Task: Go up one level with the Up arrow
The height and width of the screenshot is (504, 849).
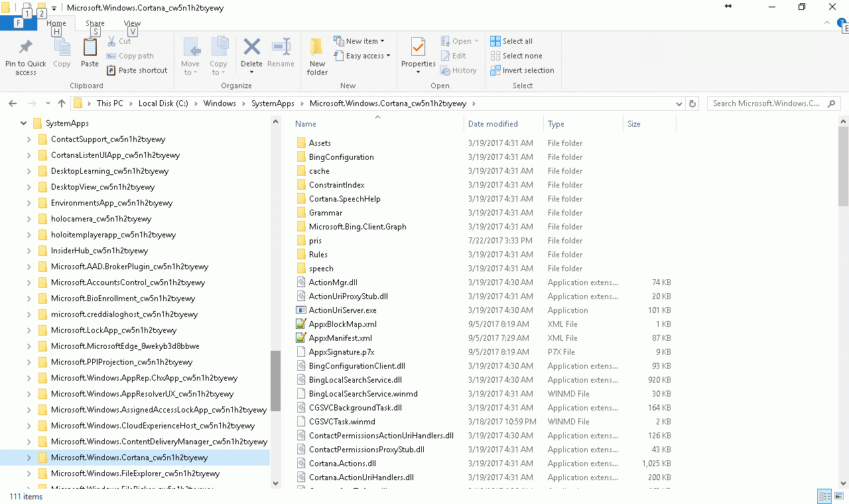Action: pyautogui.click(x=62, y=103)
